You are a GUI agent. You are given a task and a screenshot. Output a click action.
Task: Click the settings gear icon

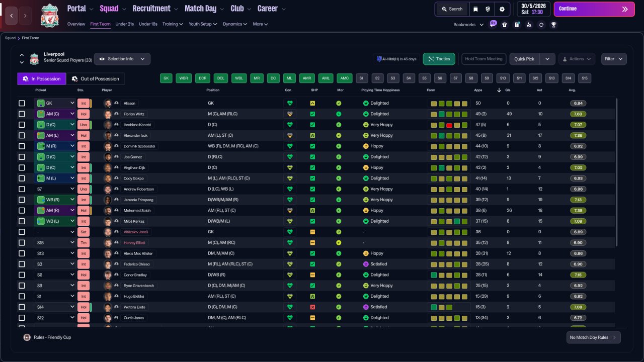[502, 9]
